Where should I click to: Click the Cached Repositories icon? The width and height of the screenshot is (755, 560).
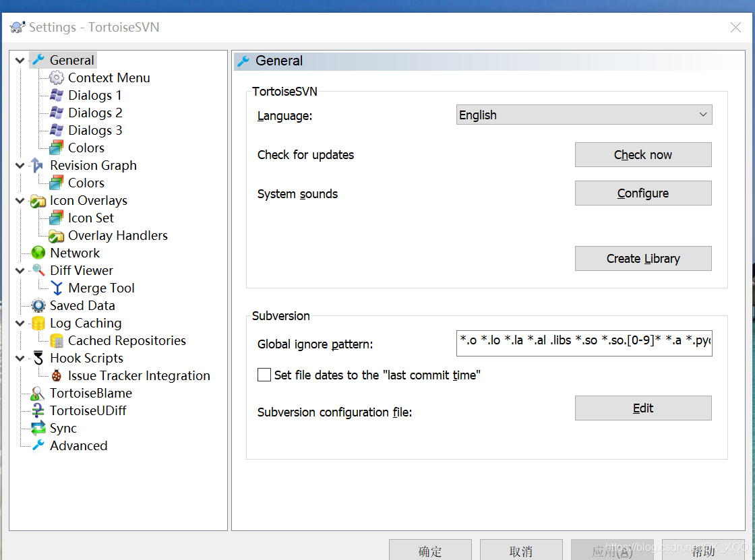pyautogui.click(x=57, y=340)
